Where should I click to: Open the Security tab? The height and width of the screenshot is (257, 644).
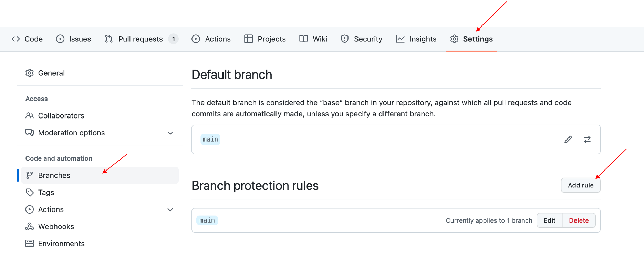coord(361,39)
